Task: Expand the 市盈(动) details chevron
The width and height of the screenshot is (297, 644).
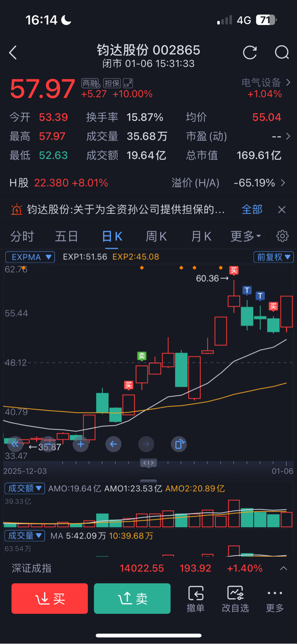Action: [x=288, y=136]
